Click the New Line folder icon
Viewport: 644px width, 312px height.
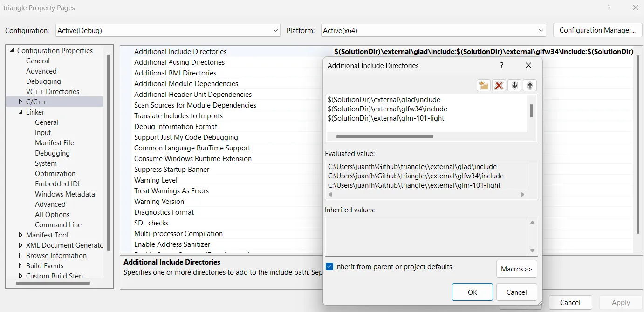pyautogui.click(x=484, y=85)
